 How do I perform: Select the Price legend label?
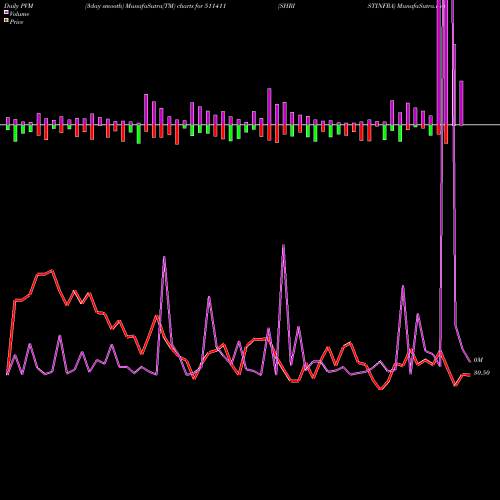pyautogui.click(x=16, y=22)
